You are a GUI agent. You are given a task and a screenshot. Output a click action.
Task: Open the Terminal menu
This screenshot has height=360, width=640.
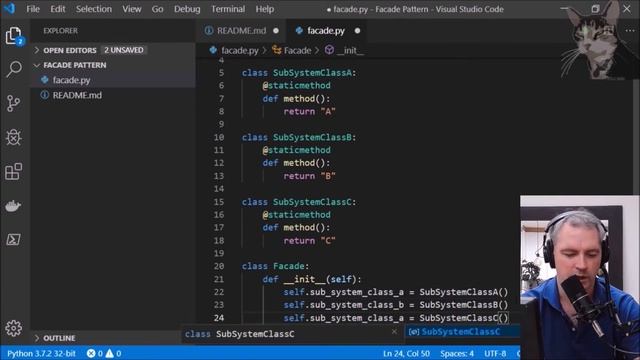pos(228,9)
